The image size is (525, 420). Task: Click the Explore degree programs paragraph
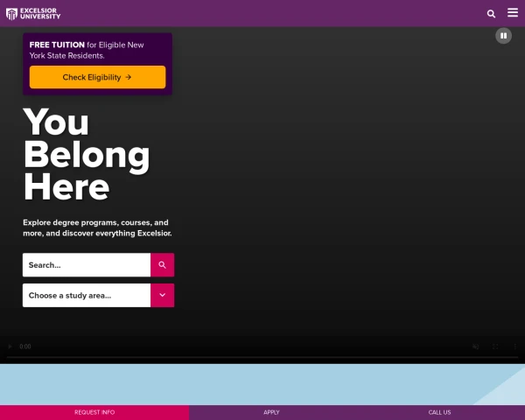point(97,227)
